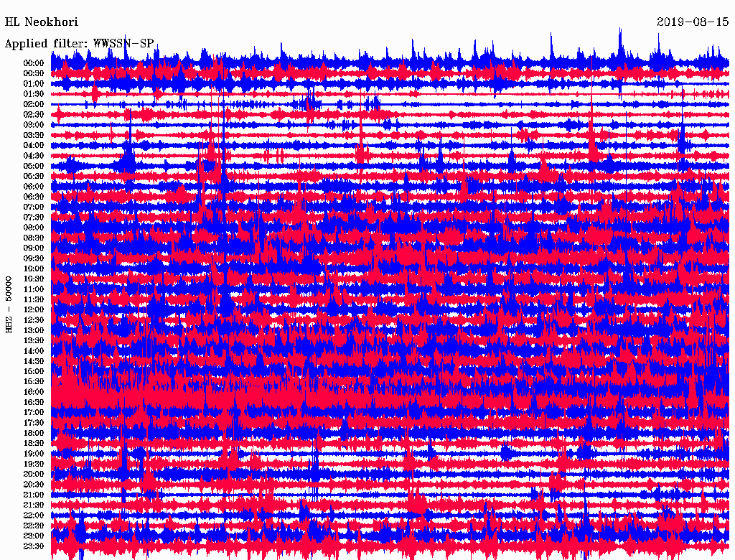
Task: Select the 18:30 time label
Action: [34, 443]
